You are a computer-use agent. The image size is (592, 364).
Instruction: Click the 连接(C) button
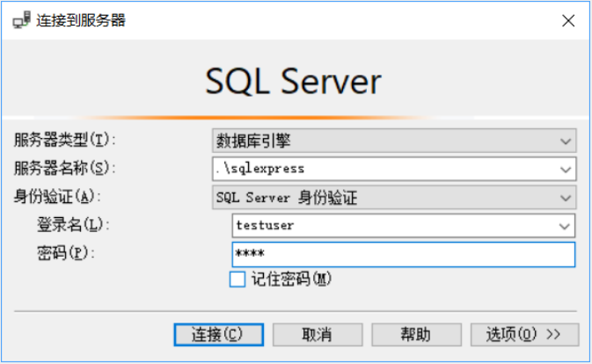[x=219, y=335]
